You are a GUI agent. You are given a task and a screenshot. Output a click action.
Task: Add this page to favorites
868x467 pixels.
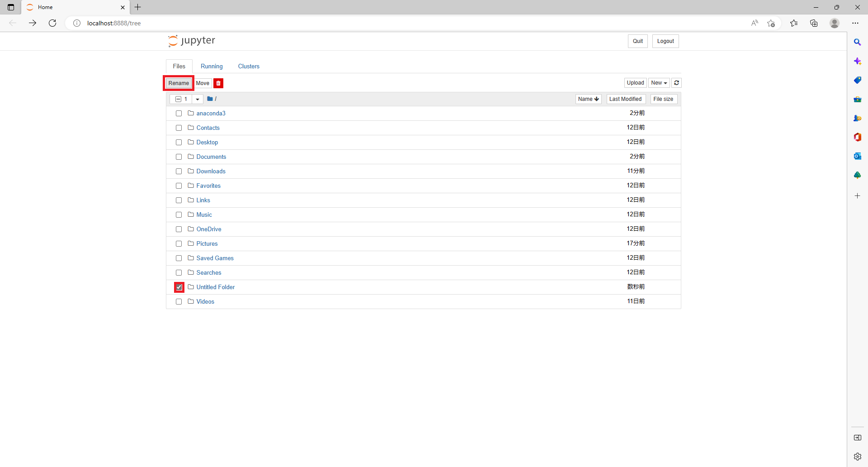point(771,23)
